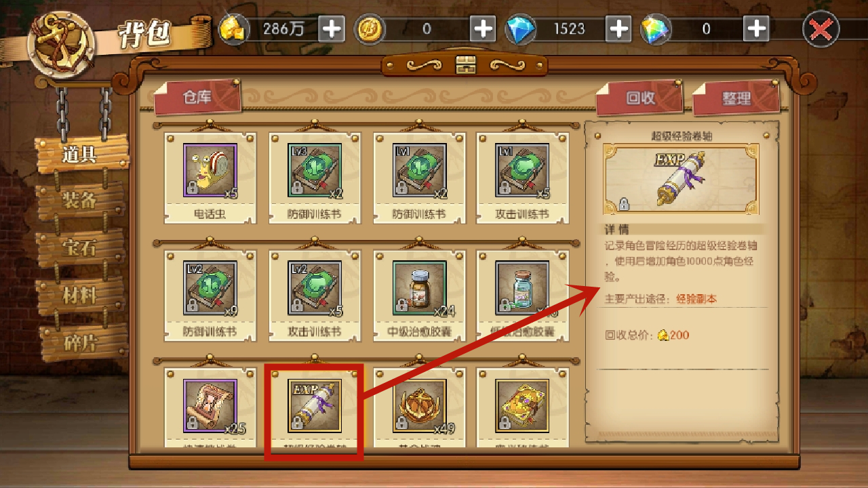Switch to the 碎片 tab
The image size is (868, 488).
pos(80,342)
